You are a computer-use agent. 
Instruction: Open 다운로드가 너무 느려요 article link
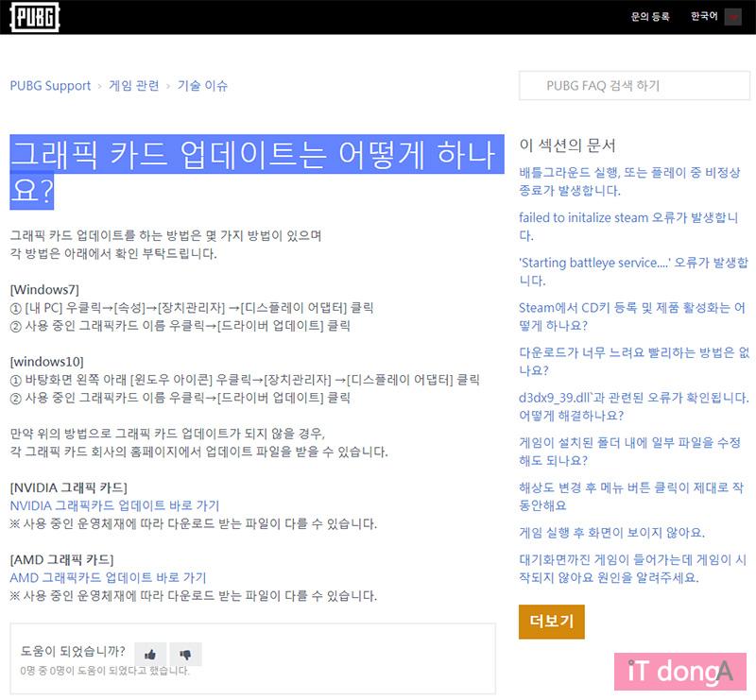tap(633, 361)
